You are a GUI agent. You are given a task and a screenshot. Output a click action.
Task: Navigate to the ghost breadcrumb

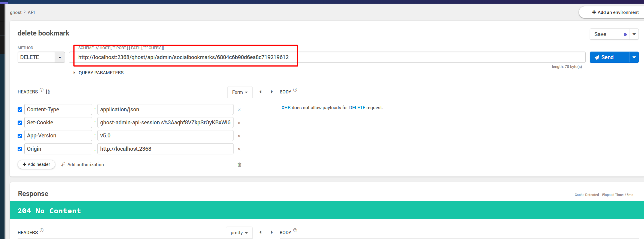pyautogui.click(x=15, y=12)
